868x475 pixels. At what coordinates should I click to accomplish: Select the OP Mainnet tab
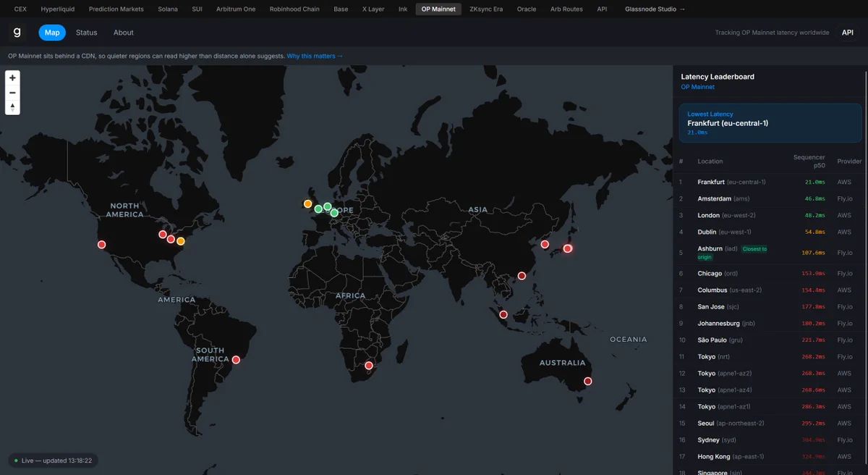click(439, 9)
